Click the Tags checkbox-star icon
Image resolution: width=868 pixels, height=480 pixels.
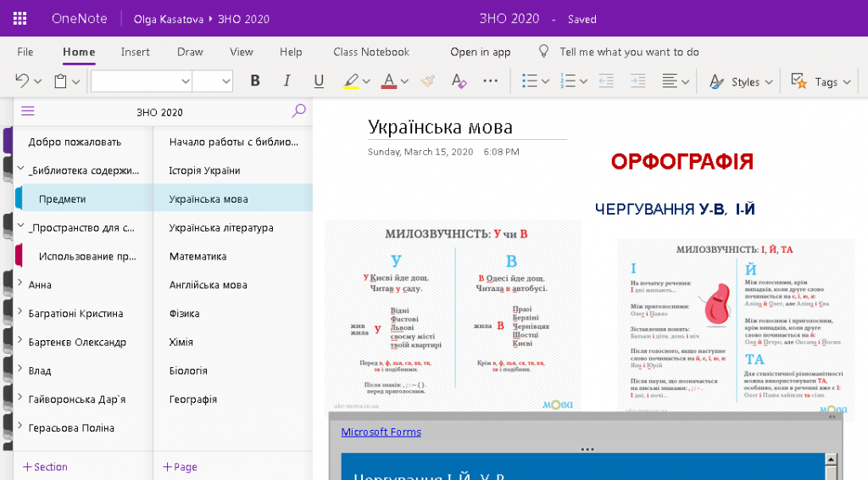(798, 81)
